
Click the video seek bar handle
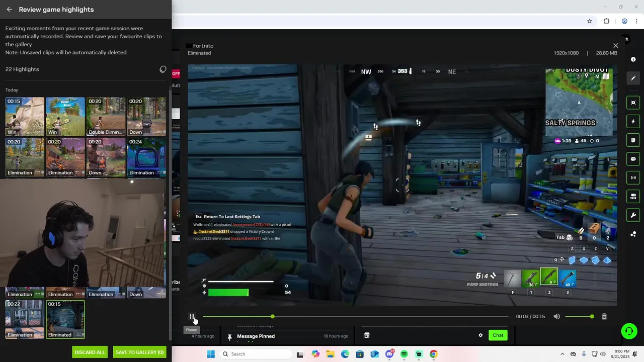272,317
